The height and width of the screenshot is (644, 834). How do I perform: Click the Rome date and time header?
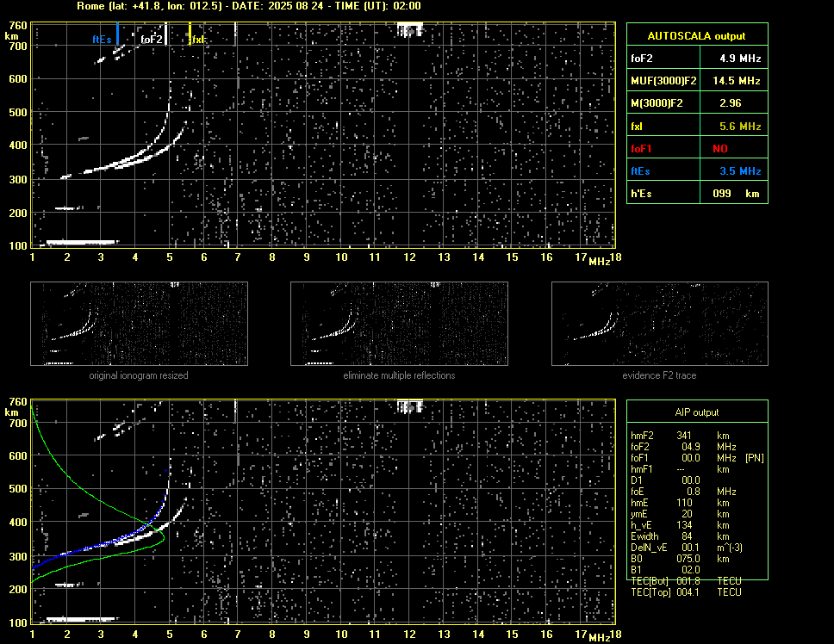[x=249, y=6]
